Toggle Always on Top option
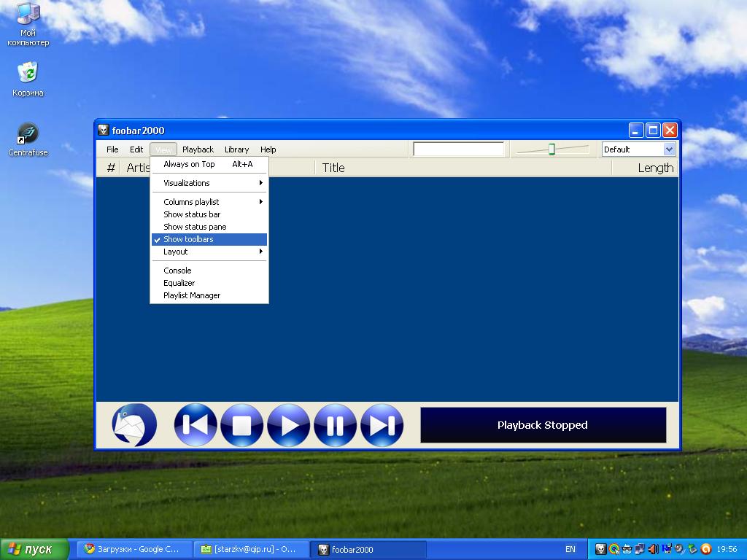 (189, 164)
